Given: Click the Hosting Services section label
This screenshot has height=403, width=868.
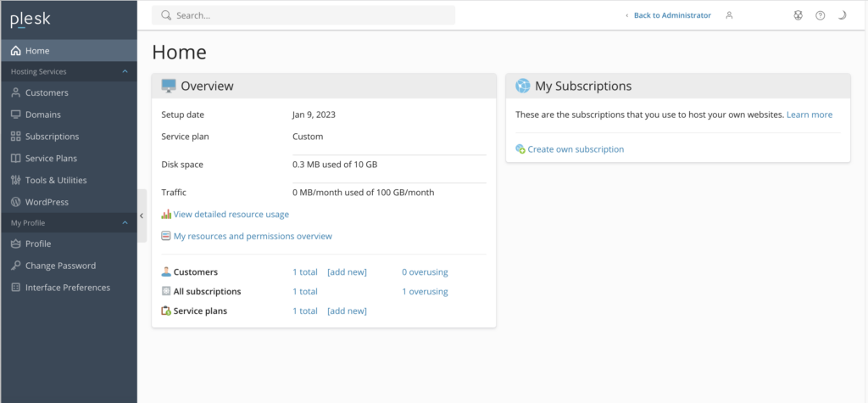Looking at the screenshot, I should click(x=39, y=71).
